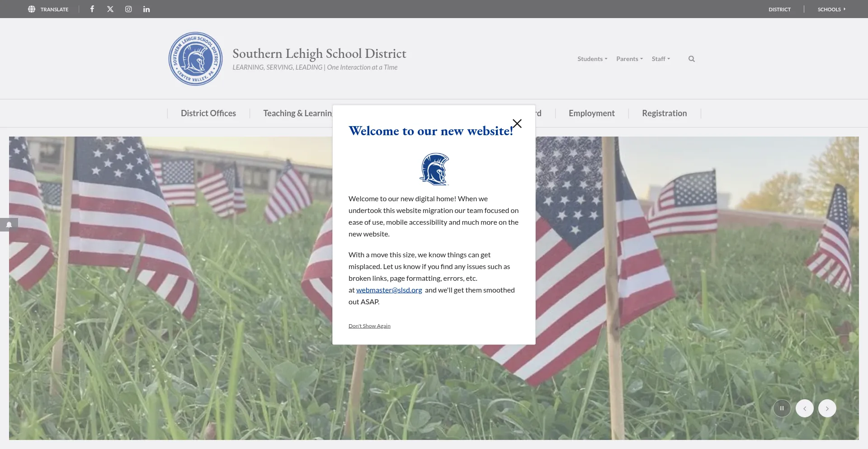Click the district seal logo

(x=195, y=59)
